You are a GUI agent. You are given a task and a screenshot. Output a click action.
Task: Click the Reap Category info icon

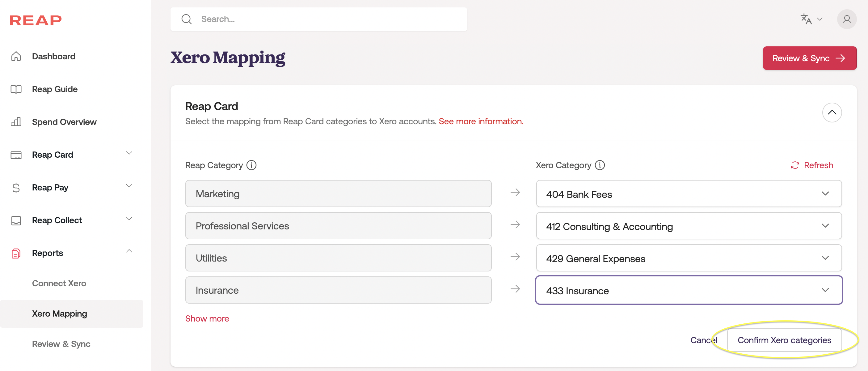pyautogui.click(x=251, y=165)
